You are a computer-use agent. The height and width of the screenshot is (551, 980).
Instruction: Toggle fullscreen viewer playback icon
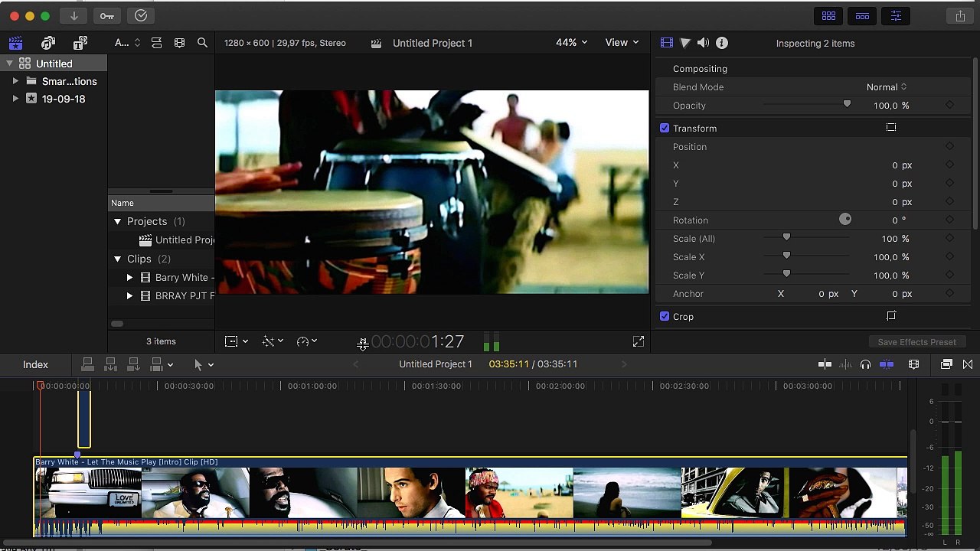click(x=638, y=342)
